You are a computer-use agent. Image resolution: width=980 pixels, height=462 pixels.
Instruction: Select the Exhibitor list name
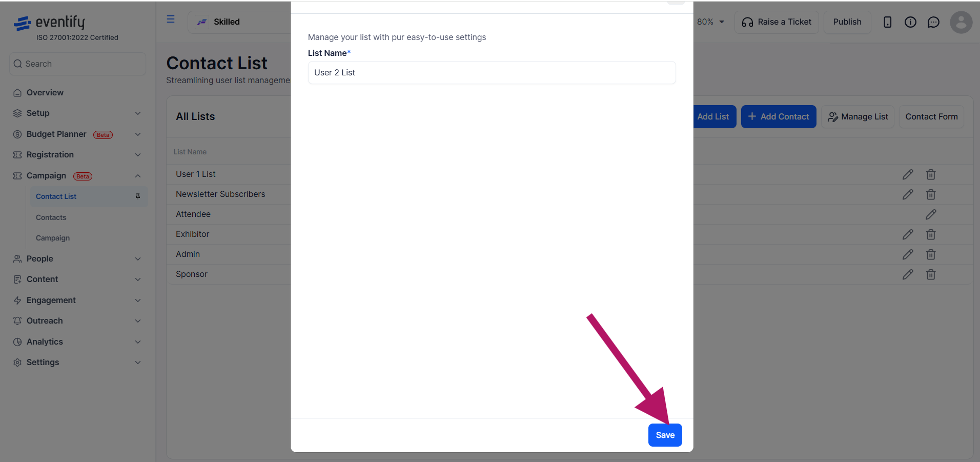pos(193,234)
